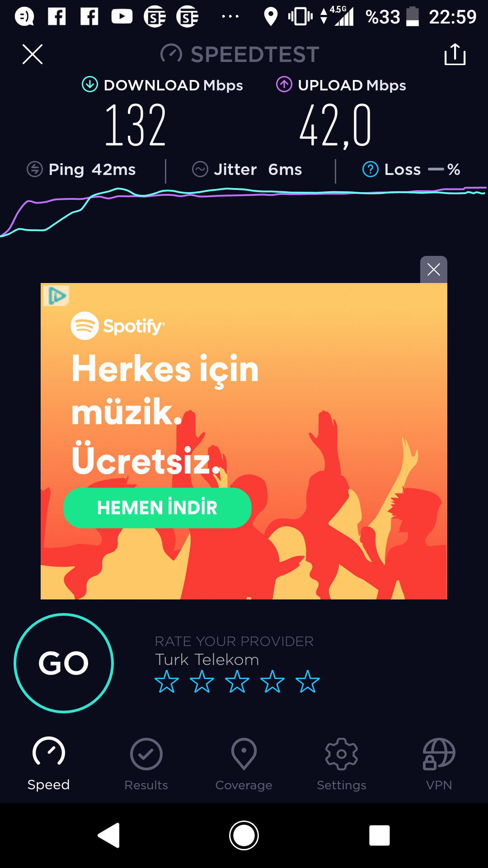
Task: Open the Loss help question icon
Action: 371,170
